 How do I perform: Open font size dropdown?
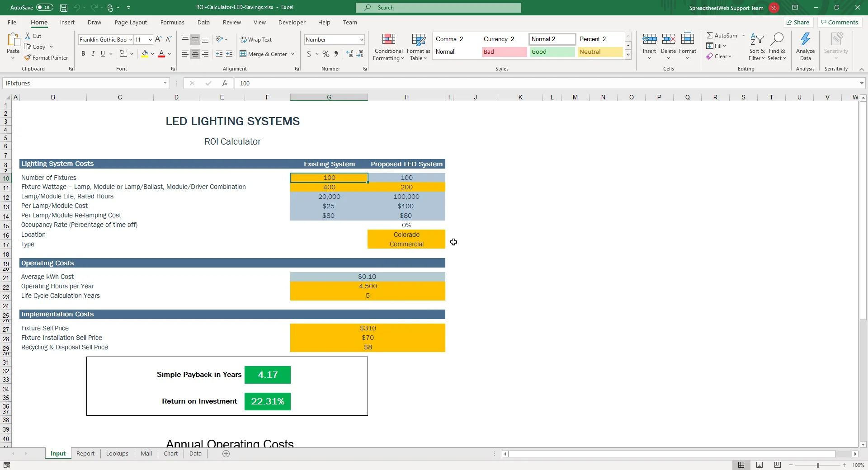click(150, 40)
